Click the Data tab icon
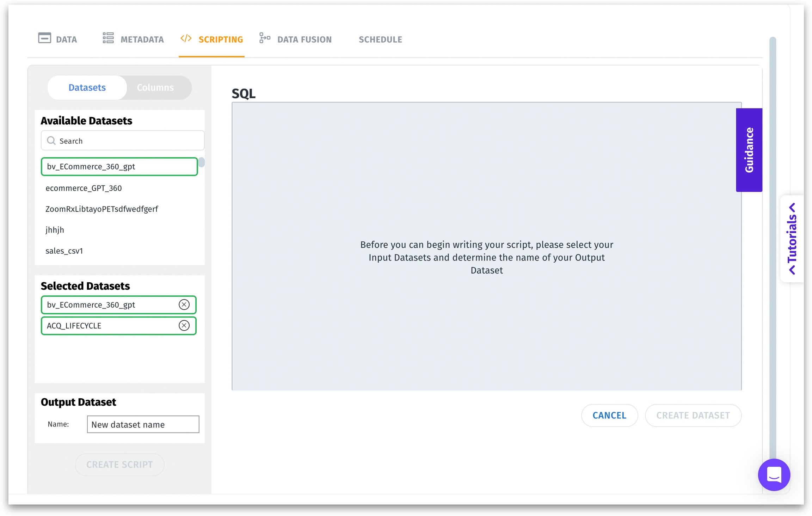812x516 pixels. pos(44,38)
